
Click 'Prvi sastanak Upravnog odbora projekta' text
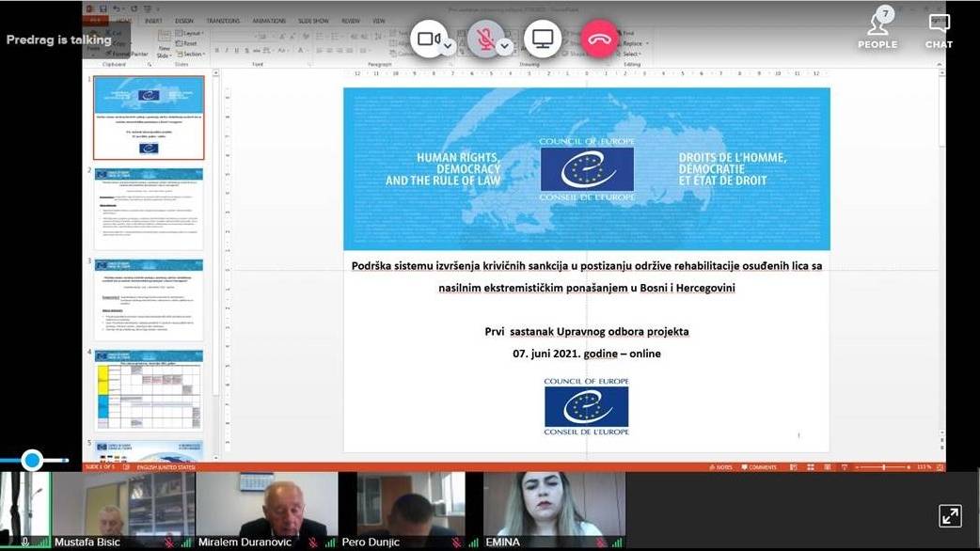coord(586,332)
